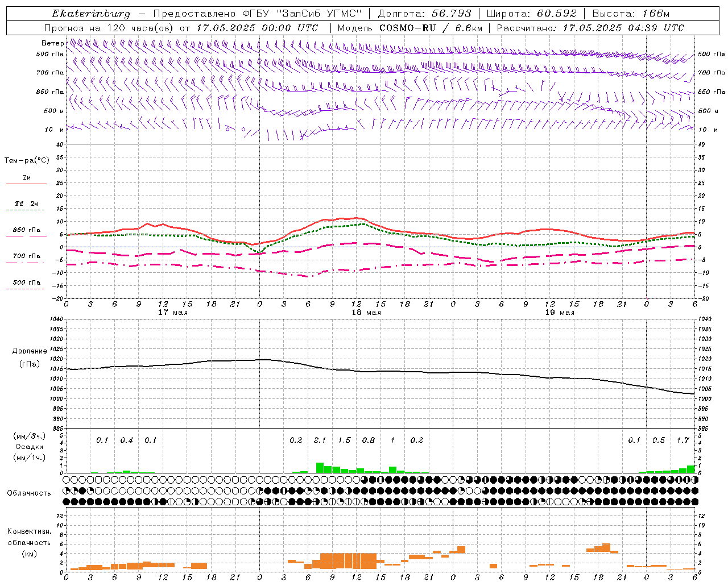This screenshot has width=728, height=582.
Task: Click the (мм/1ч.) precipitation unit label
Action: click(29, 458)
